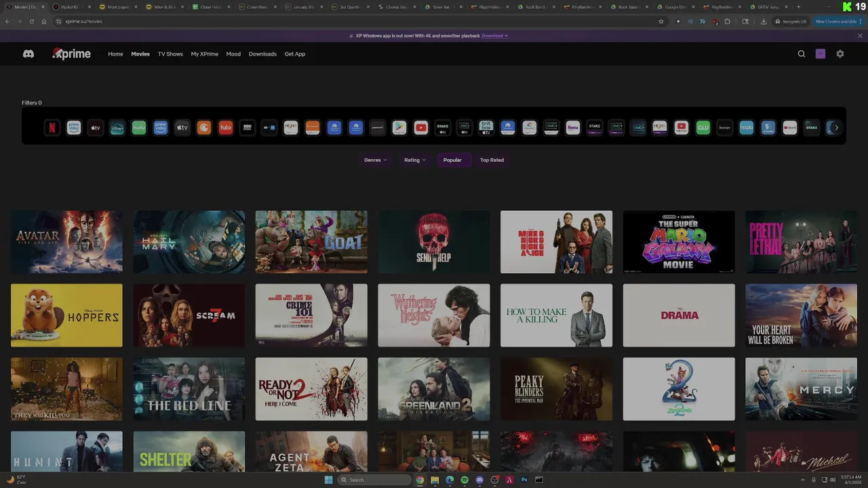Select the BritBox provider filter icon
This screenshot has height=488, width=868.
[486, 127]
